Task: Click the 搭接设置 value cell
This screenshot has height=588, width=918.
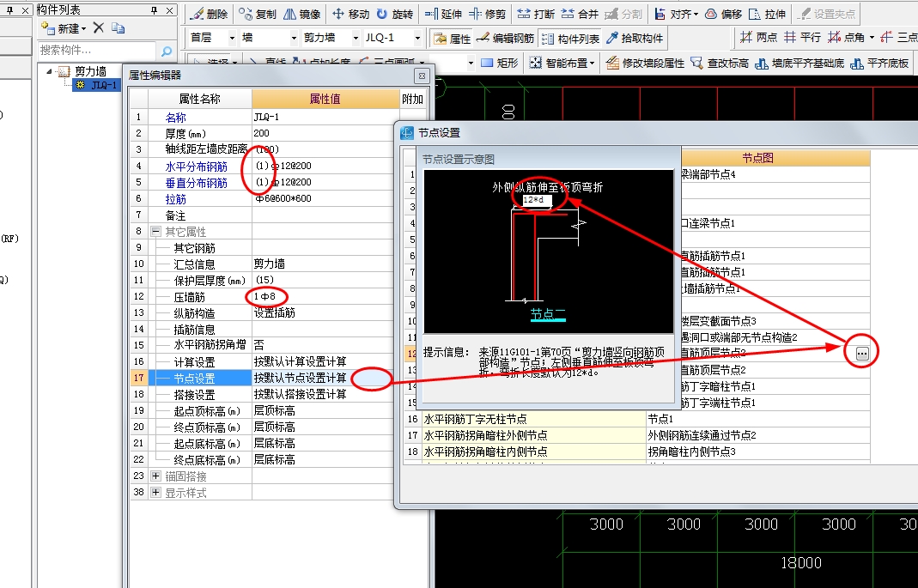Action: coord(325,394)
